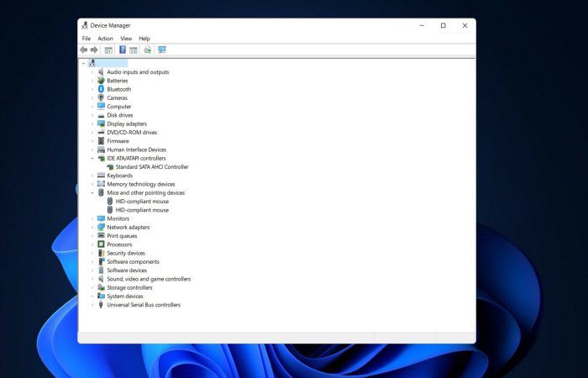Collapse the IDE ATA/ATAPI controllers category
588x378 pixels.
(x=92, y=158)
